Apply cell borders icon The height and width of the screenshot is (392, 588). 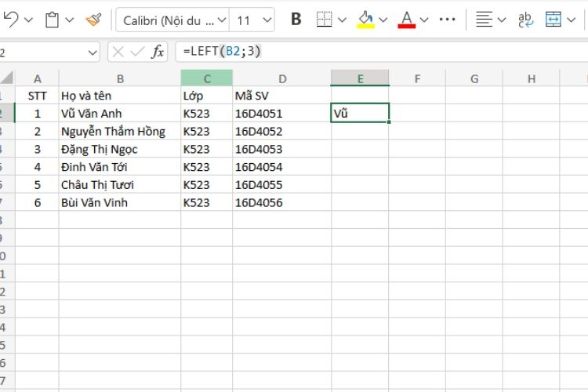[324, 19]
